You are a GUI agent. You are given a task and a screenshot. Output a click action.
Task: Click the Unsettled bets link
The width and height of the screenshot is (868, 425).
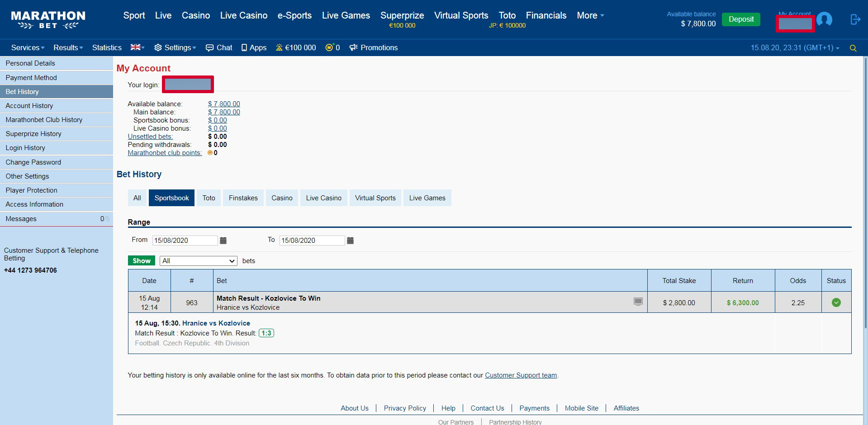(150, 137)
